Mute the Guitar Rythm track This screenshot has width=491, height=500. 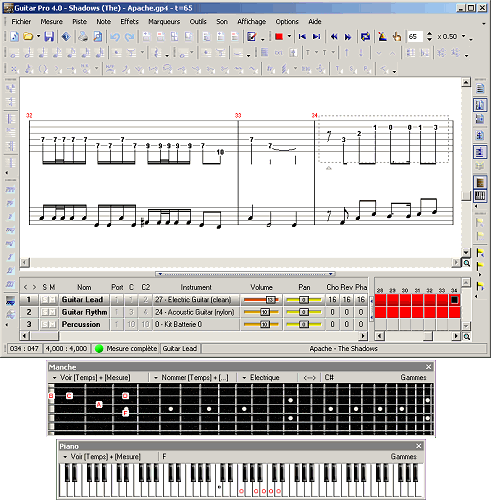(53, 312)
